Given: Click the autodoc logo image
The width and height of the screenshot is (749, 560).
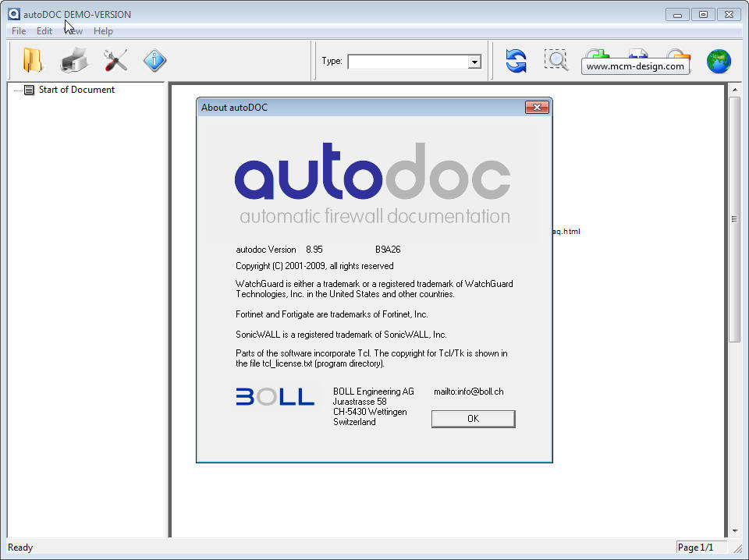Looking at the screenshot, I should [373, 183].
